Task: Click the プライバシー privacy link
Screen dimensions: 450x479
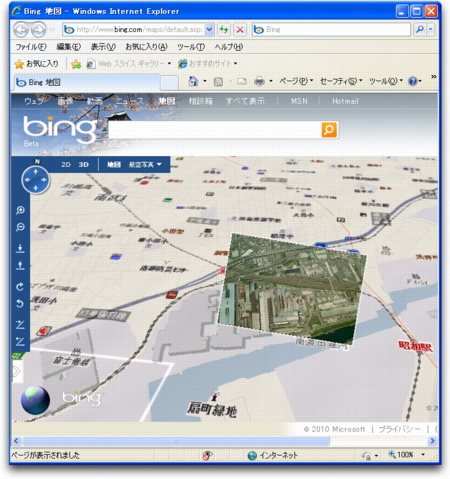Action: [x=400, y=429]
